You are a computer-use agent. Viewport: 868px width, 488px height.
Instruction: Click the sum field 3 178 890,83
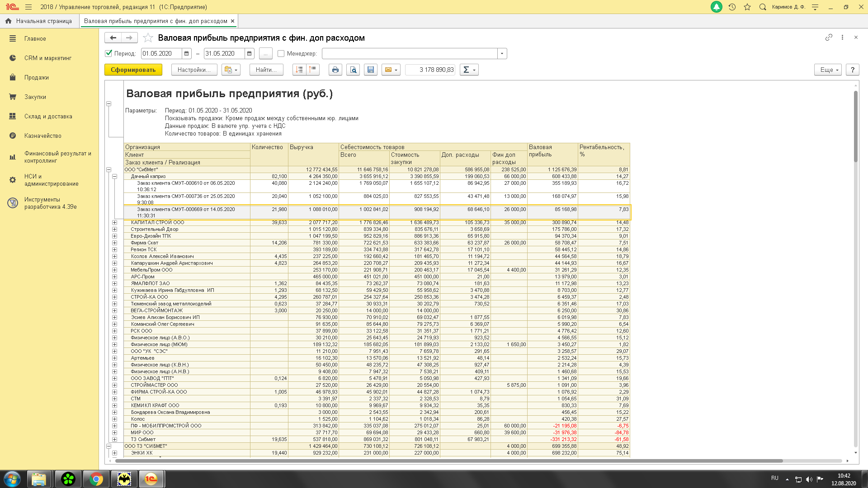pyautogui.click(x=430, y=70)
